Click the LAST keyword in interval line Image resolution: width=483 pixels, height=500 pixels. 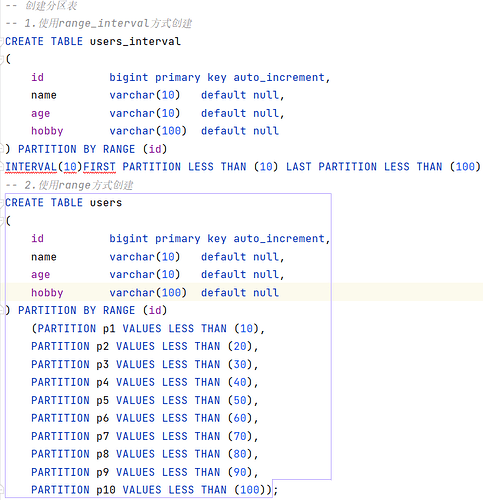point(299,167)
